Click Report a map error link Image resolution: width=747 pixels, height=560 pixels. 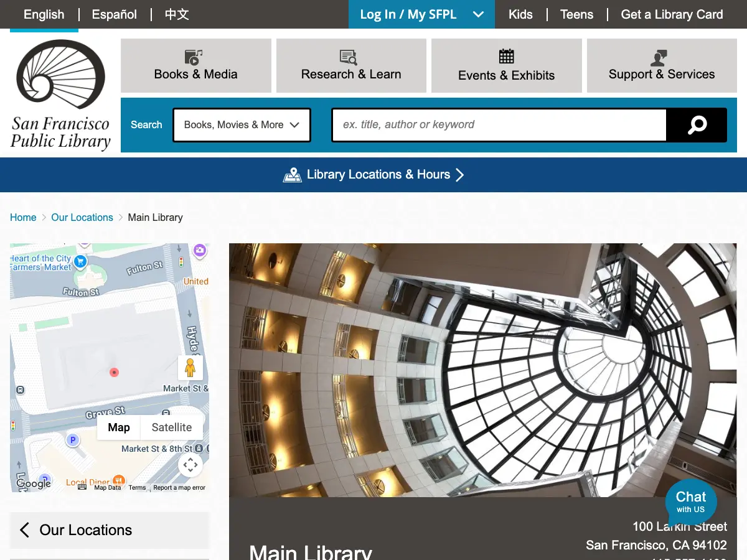pyautogui.click(x=179, y=488)
